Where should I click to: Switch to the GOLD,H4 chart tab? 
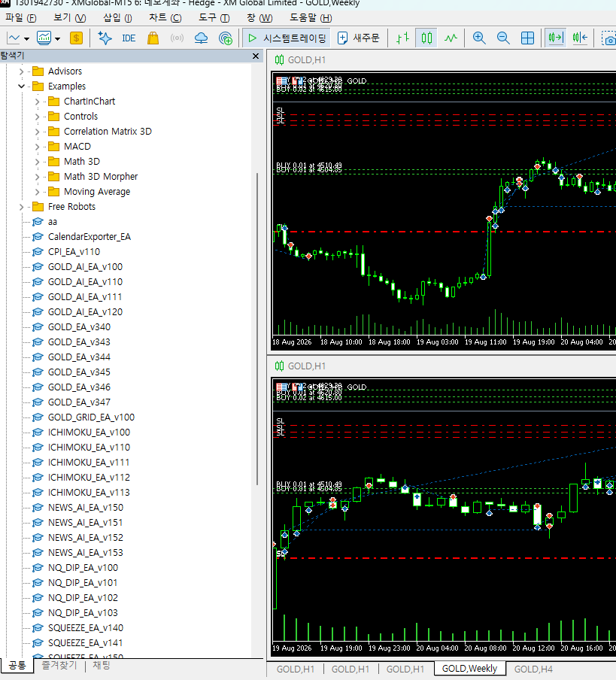pyautogui.click(x=533, y=669)
